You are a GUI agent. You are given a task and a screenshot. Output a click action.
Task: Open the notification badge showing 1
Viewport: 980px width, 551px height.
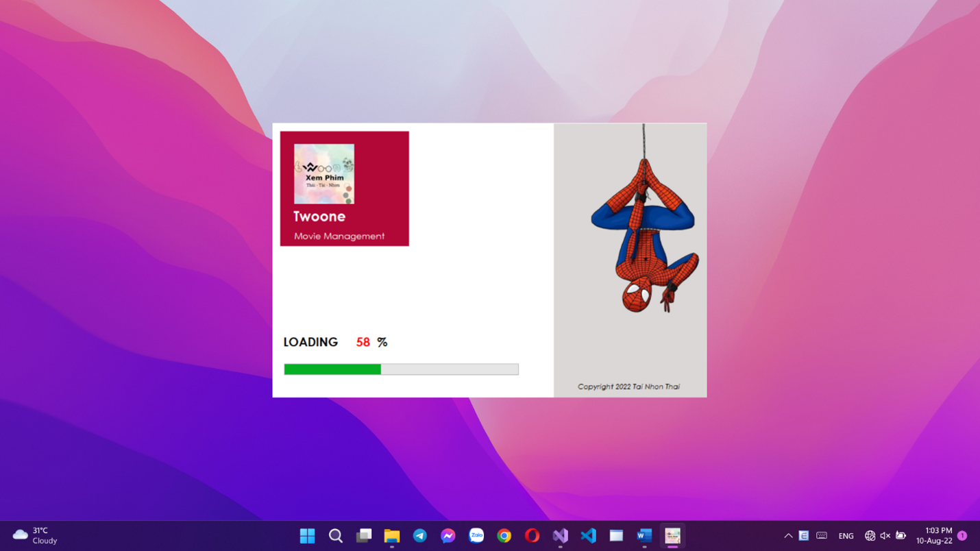coord(962,536)
